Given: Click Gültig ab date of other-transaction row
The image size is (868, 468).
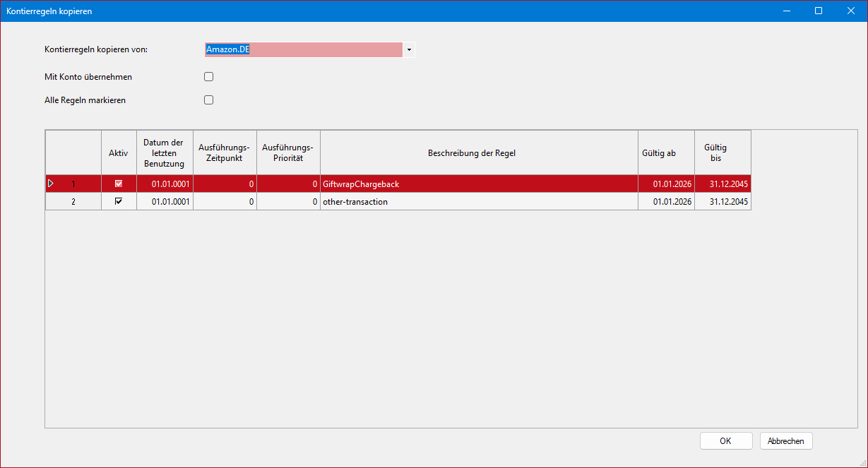Looking at the screenshot, I should 666,202.
